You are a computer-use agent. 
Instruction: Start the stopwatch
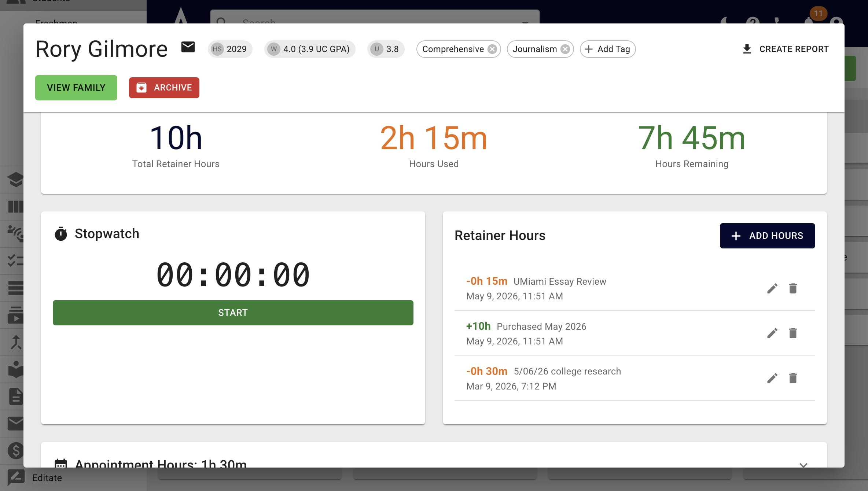tap(233, 313)
